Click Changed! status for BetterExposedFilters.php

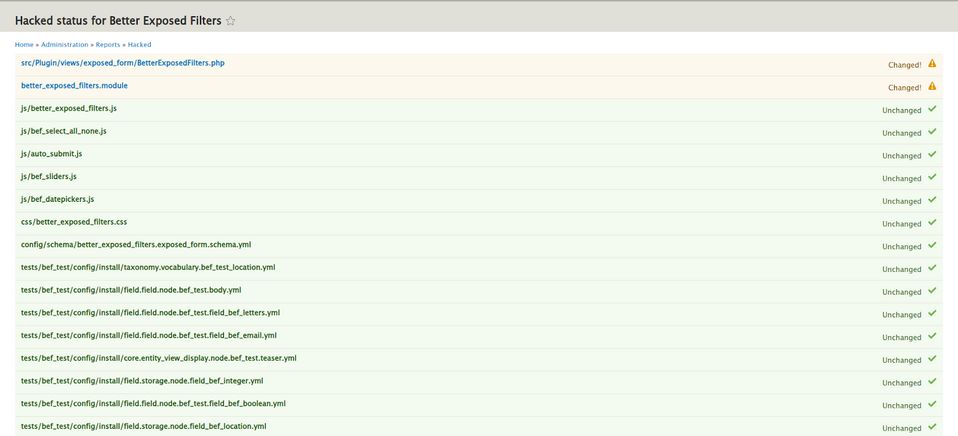(x=905, y=65)
